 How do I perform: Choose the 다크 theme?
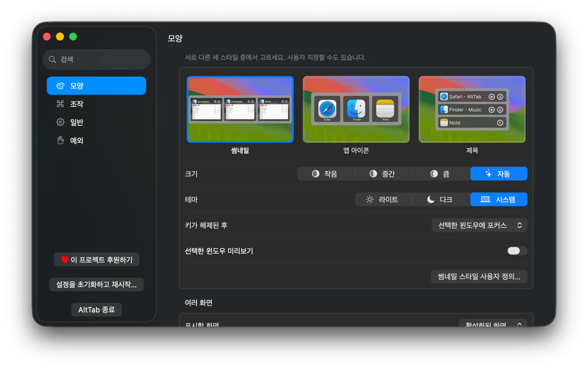pos(441,199)
